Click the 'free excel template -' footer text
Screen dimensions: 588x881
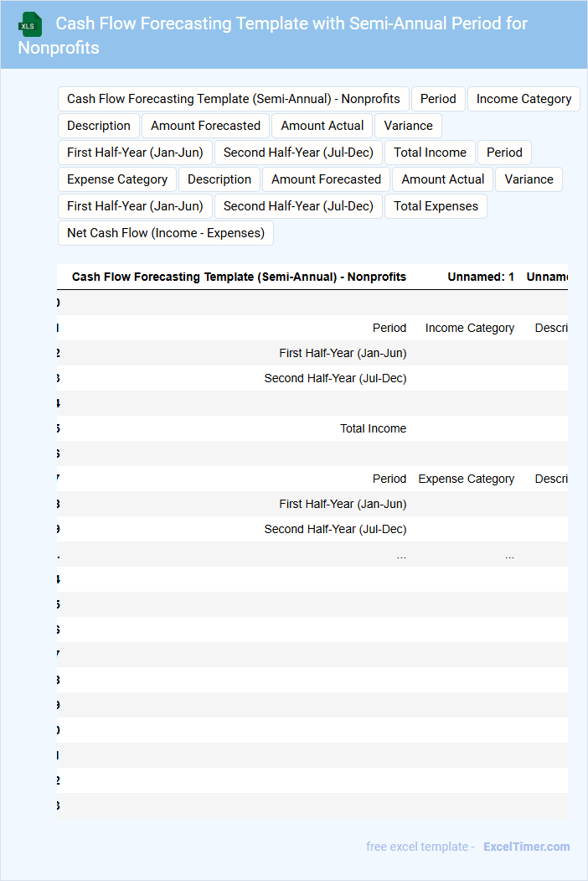pyautogui.click(x=420, y=847)
